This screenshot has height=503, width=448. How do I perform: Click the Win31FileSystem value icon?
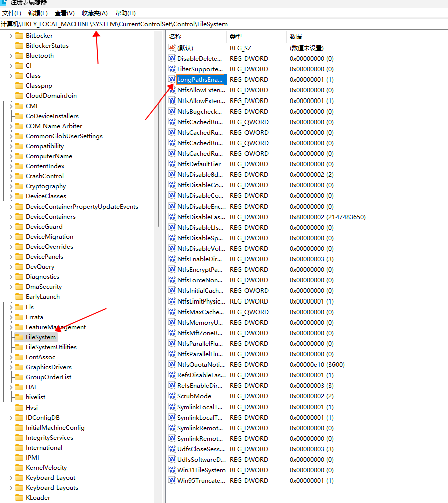point(172,470)
